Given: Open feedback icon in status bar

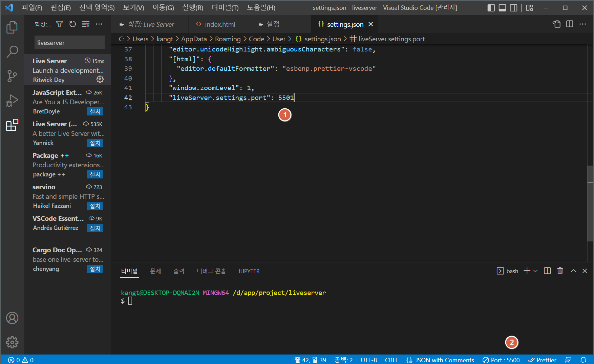Looking at the screenshot, I should point(568,360).
